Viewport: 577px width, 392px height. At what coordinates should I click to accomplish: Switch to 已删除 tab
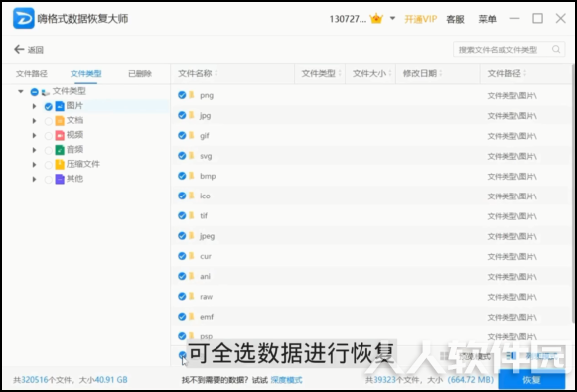tap(140, 73)
